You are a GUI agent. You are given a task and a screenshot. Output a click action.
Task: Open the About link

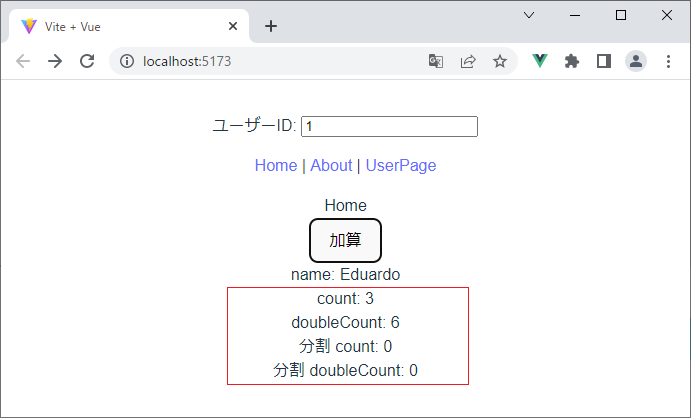pyautogui.click(x=331, y=166)
